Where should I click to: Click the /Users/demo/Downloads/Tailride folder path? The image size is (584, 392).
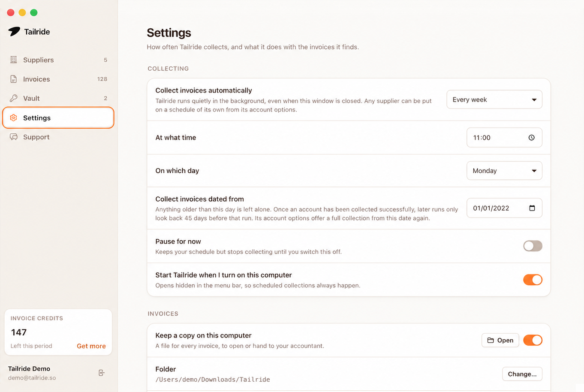[x=213, y=380]
